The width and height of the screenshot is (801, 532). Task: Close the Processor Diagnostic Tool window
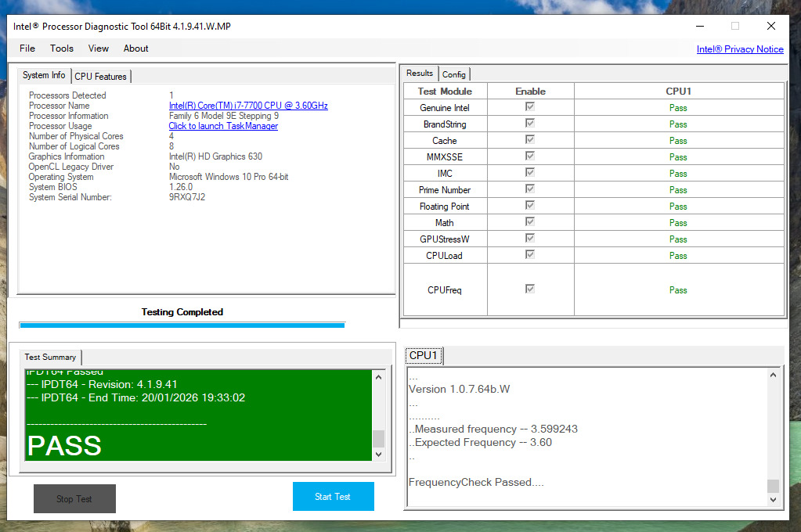tap(771, 26)
